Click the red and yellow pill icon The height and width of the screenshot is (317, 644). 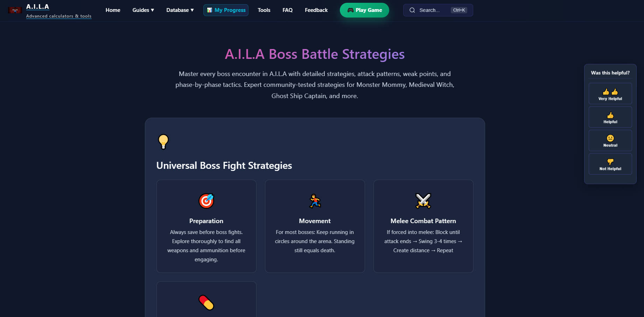(206, 302)
